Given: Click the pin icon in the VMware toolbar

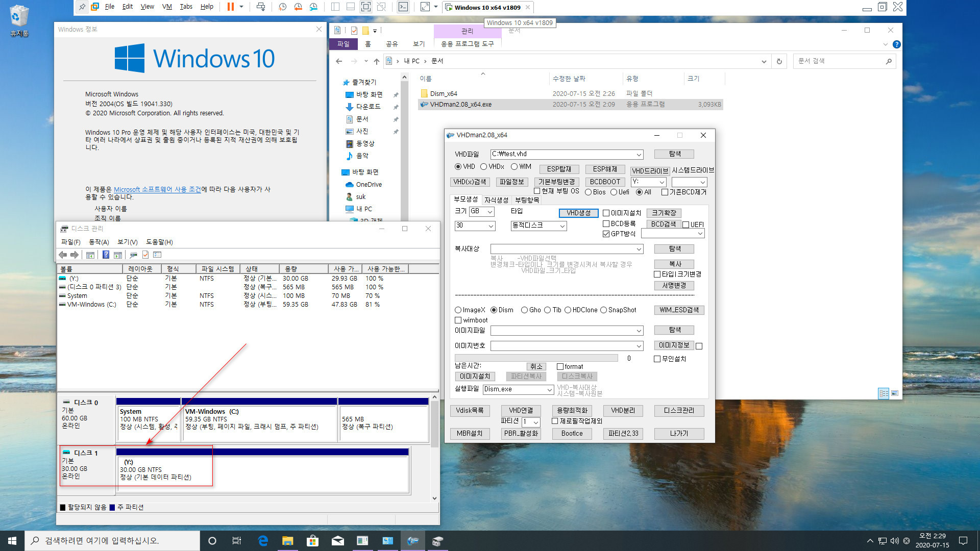Looking at the screenshot, I should pyautogui.click(x=82, y=7).
